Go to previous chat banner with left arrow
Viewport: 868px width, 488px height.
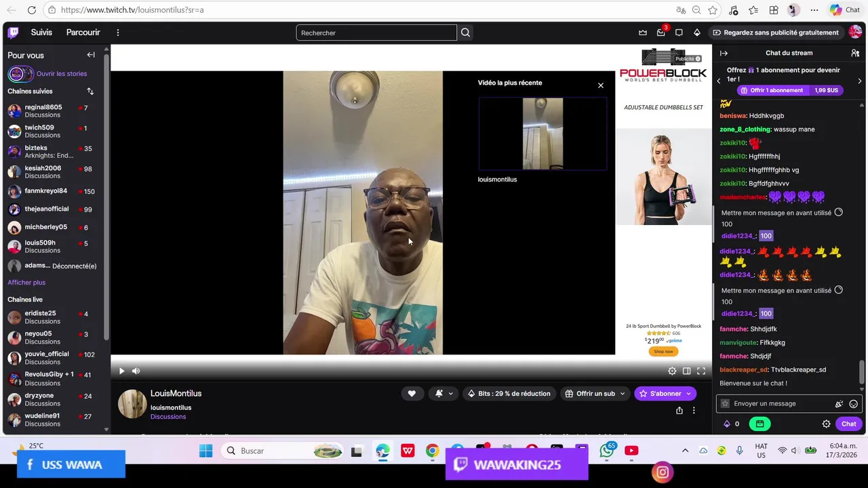tap(719, 81)
